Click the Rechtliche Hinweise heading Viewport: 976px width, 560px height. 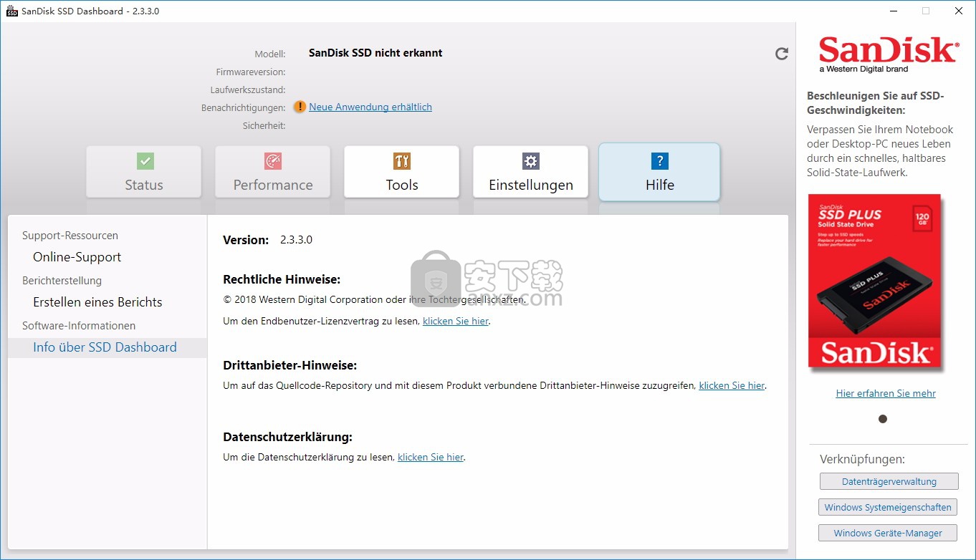pyautogui.click(x=282, y=279)
